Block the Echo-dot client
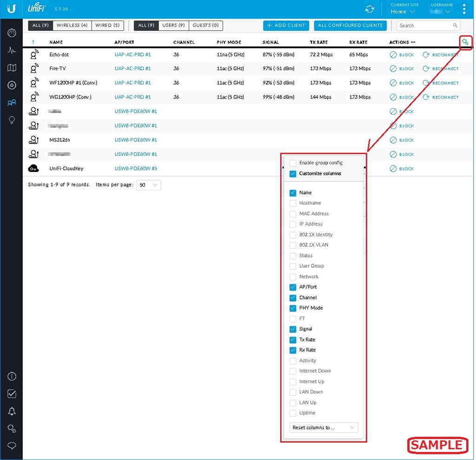 pos(402,55)
